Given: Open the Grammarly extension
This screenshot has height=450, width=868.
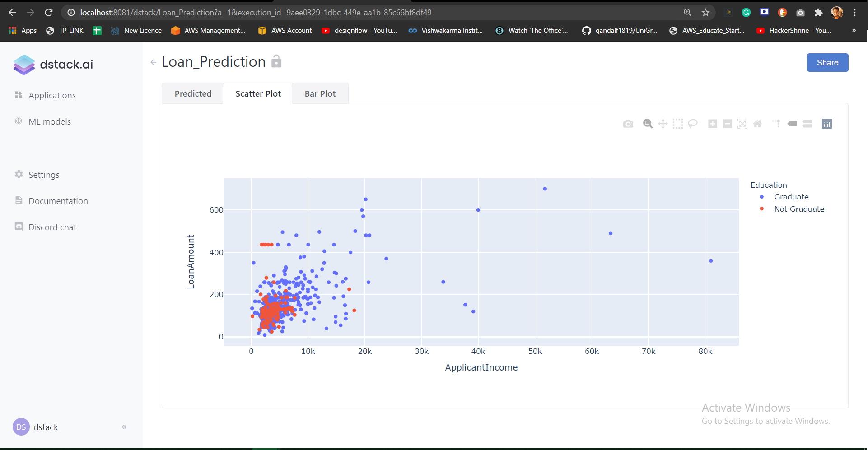Looking at the screenshot, I should 746,13.
